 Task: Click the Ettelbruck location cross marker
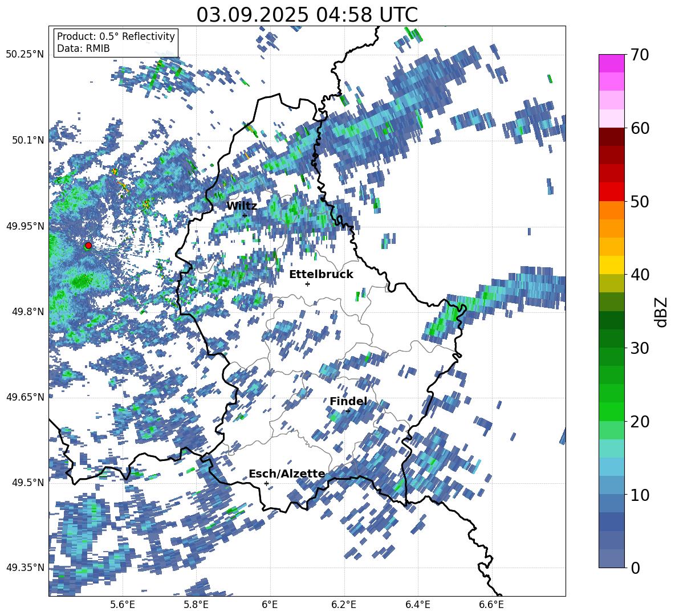(307, 284)
